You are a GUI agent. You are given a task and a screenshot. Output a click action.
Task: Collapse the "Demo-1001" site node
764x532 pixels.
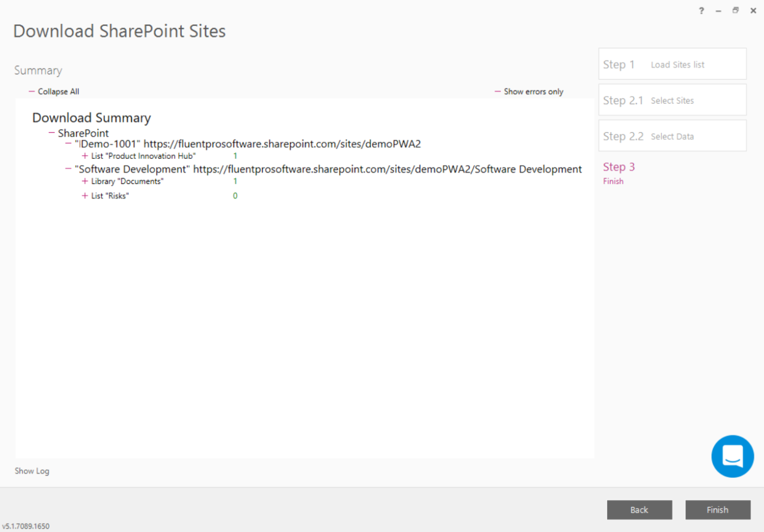point(68,144)
